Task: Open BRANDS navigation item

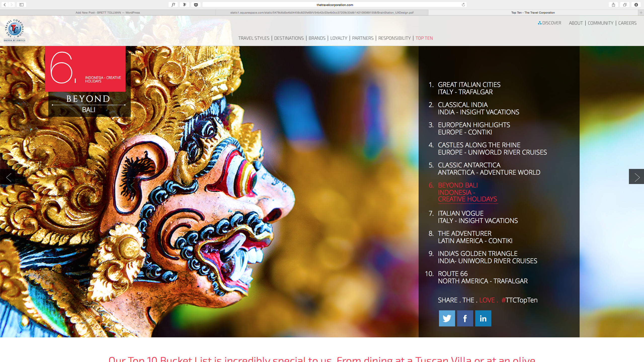Action: point(317,38)
